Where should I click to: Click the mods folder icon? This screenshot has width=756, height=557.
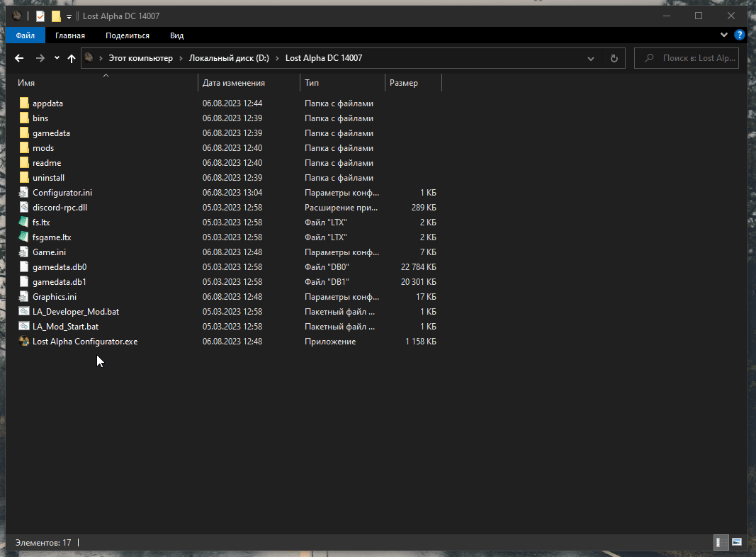click(x=24, y=148)
